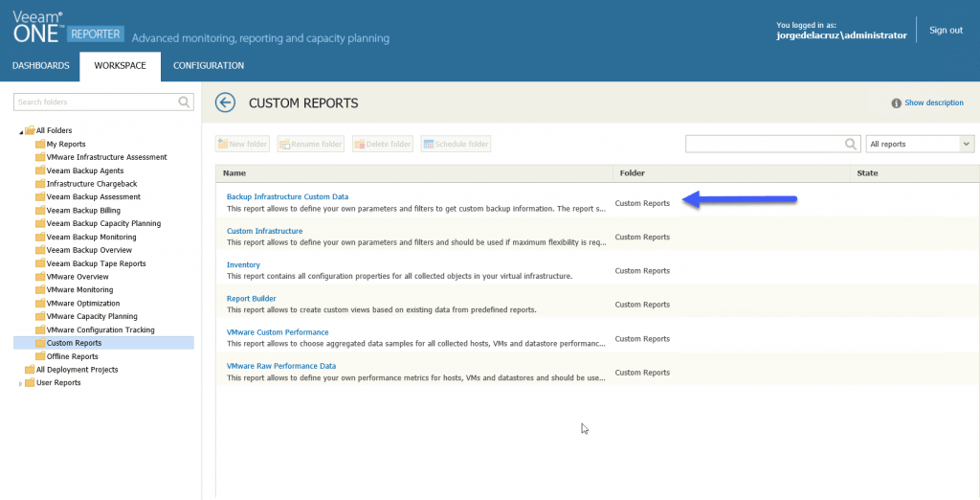The image size is (980, 500).
Task: Click the Infrastructure Chargeback folder icon
Action: point(40,183)
